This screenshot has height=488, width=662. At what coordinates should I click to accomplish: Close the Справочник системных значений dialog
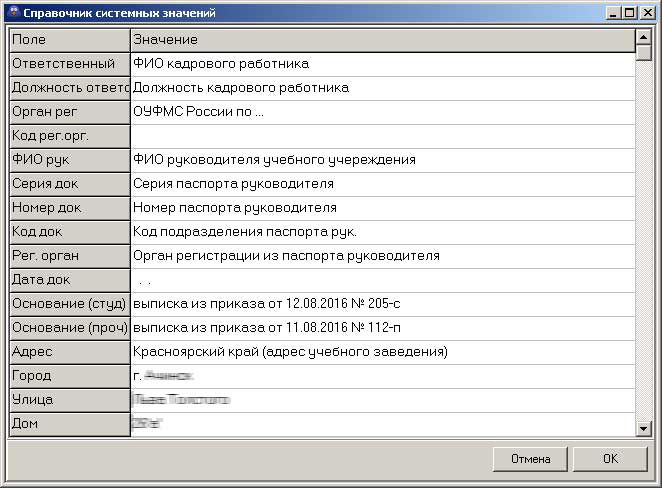(x=647, y=13)
